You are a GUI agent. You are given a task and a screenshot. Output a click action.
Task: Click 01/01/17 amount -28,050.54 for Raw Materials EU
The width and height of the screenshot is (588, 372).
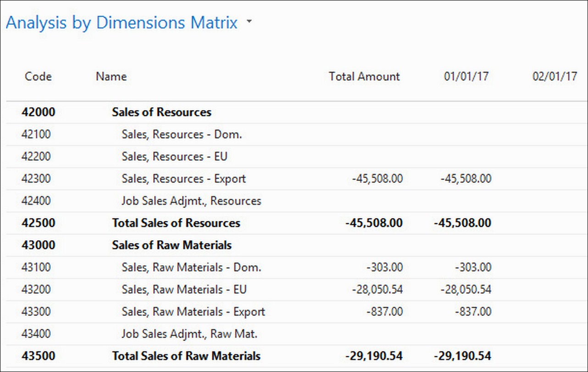point(466,289)
